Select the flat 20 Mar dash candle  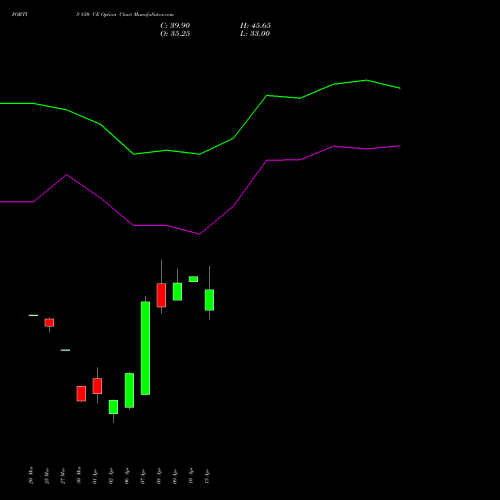click(33, 315)
